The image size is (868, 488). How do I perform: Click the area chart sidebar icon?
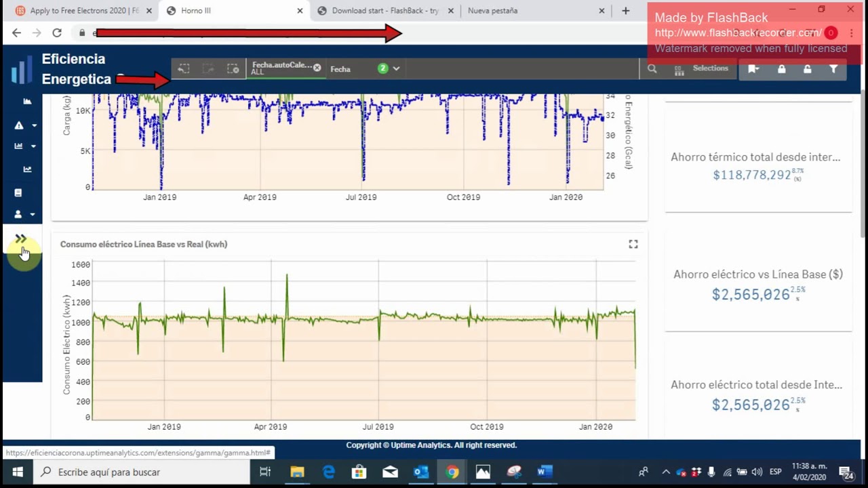click(27, 102)
